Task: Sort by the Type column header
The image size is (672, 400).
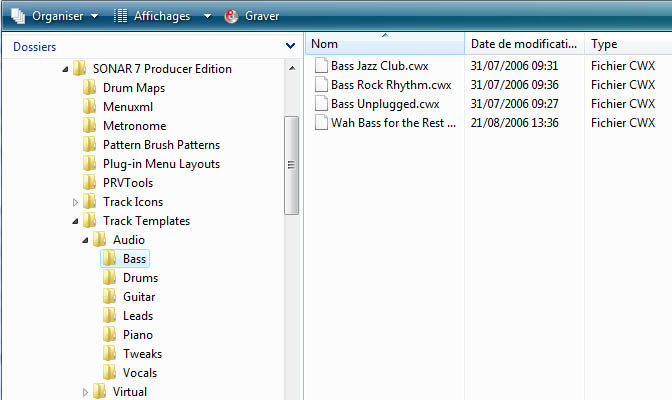Action: click(x=628, y=44)
